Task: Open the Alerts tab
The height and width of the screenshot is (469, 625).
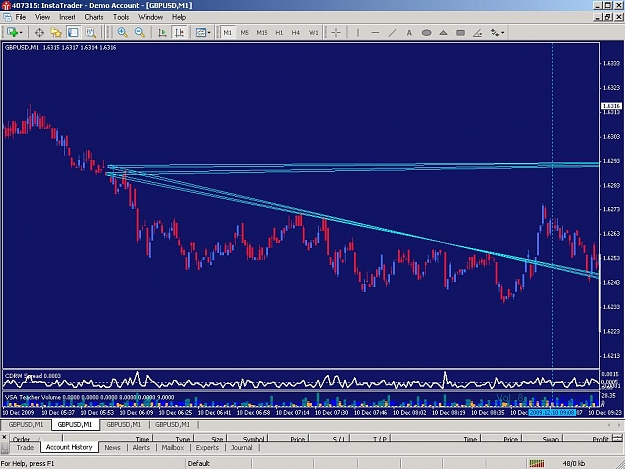Action: (x=141, y=447)
